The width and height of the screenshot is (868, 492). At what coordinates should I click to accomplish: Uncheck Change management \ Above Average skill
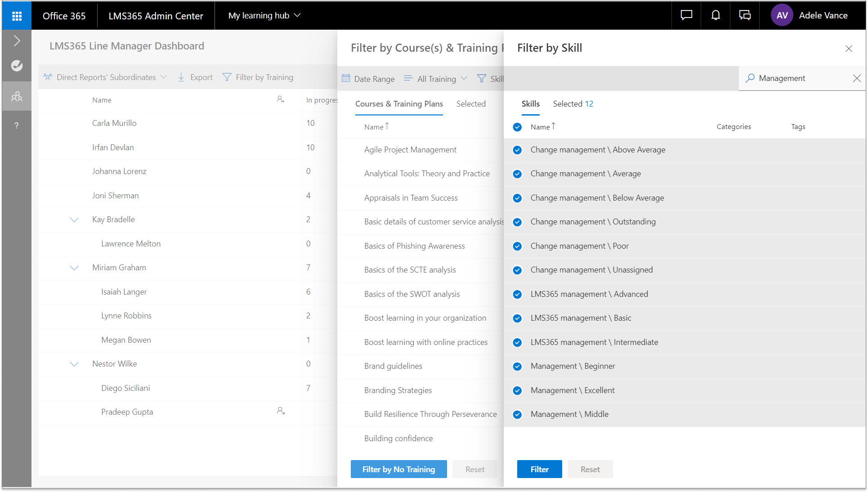click(x=517, y=150)
